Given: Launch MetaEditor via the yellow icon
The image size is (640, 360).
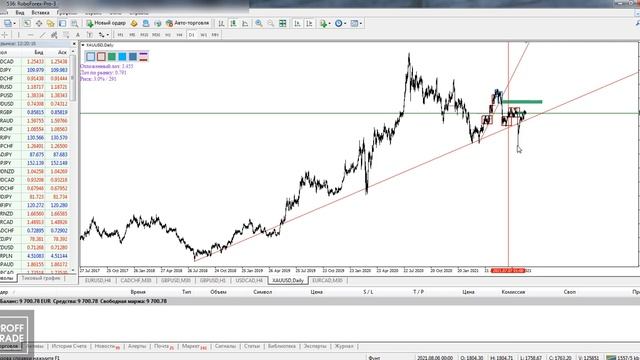Looking at the screenshot, I should click(134, 23).
